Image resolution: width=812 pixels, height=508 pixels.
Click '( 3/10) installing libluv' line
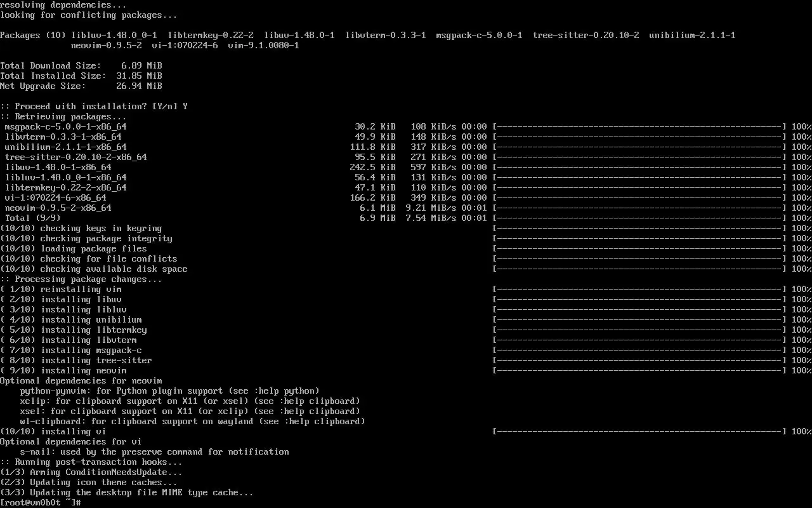(63, 309)
